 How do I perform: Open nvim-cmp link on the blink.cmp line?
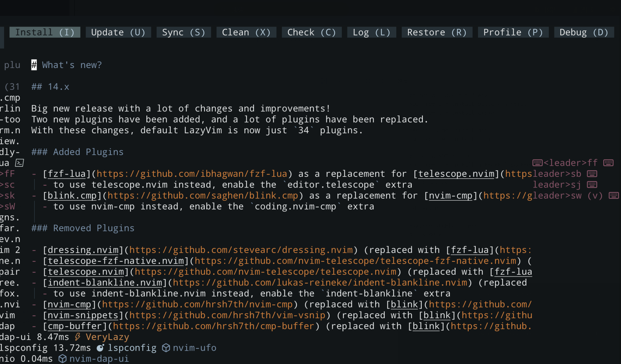point(451,196)
